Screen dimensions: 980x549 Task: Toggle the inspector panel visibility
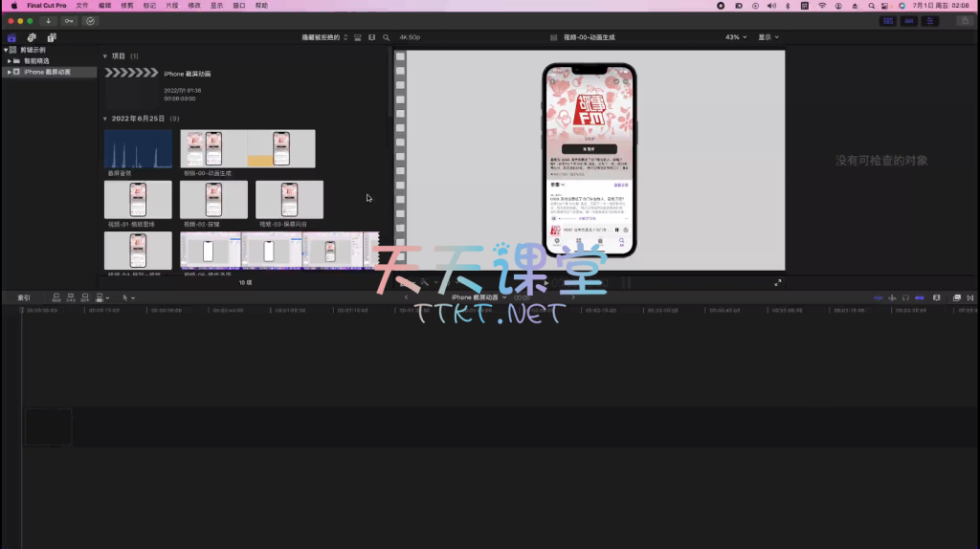(x=930, y=20)
